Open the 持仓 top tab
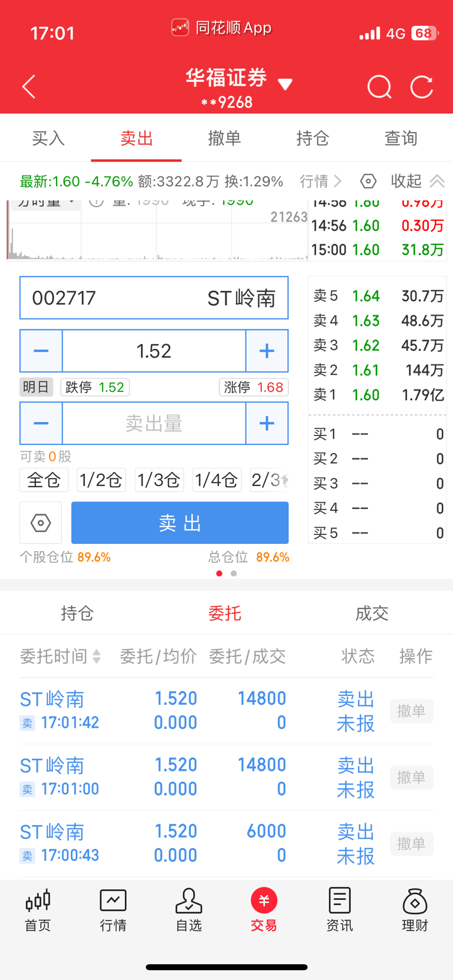 point(313,138)
